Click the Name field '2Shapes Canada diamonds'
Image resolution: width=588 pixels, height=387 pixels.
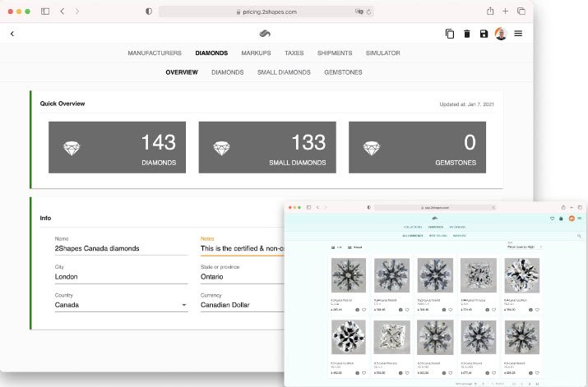tap(121, 248)
